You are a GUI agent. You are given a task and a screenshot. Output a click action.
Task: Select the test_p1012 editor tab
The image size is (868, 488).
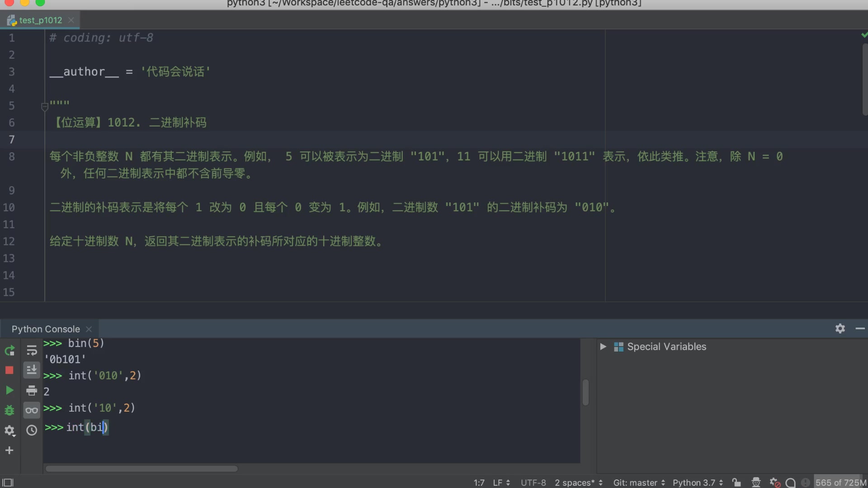(40, 20)
